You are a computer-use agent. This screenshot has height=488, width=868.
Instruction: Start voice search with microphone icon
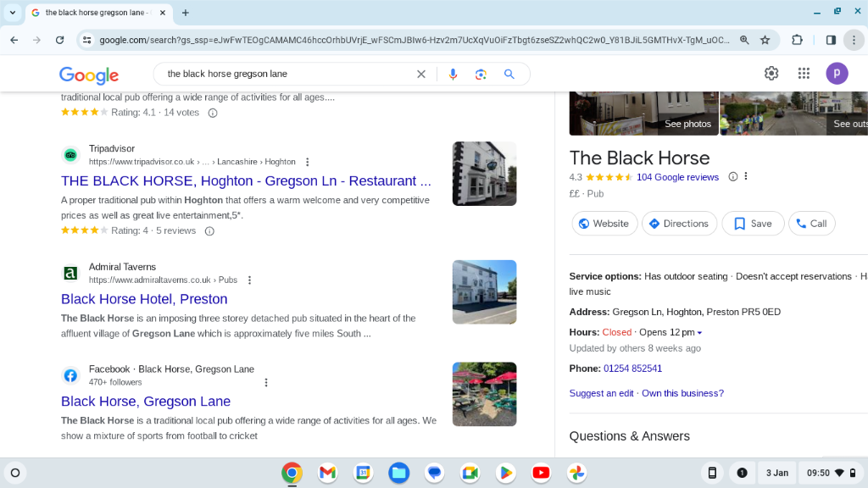[x=453, y=75]
